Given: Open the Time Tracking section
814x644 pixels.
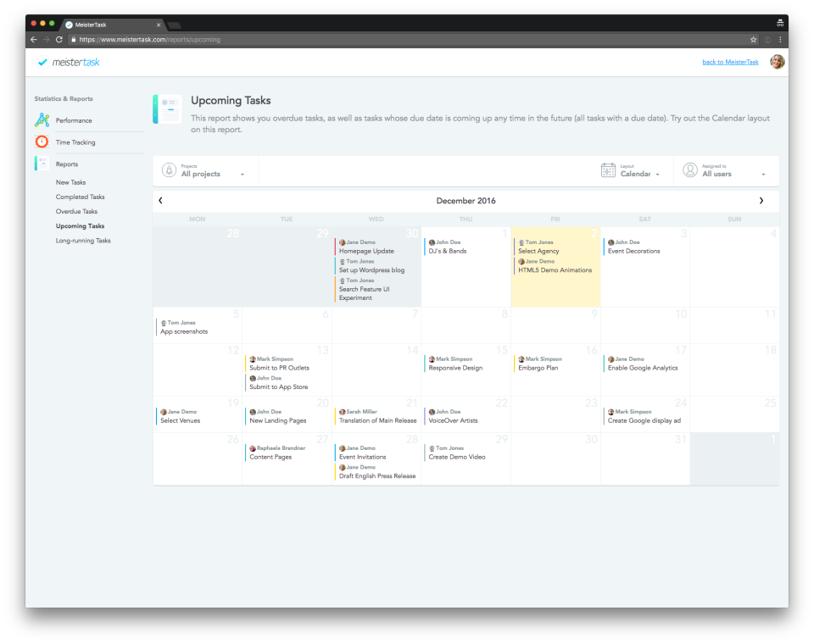Looking at the screenshot, I should point(75,142).
